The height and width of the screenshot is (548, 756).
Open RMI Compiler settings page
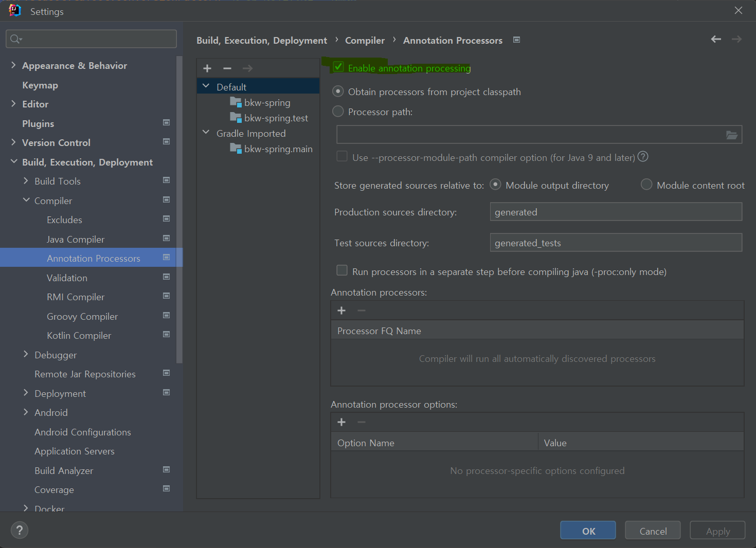(x=76, y=297)
